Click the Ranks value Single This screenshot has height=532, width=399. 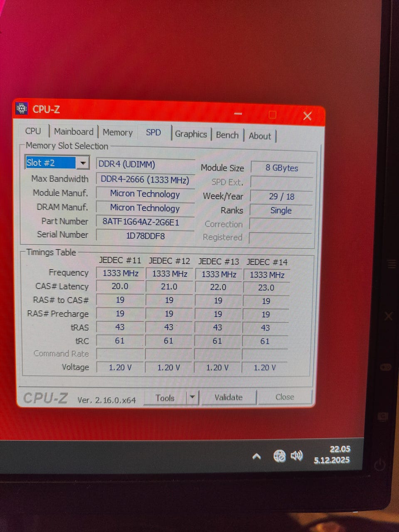[x=281, y=210]
